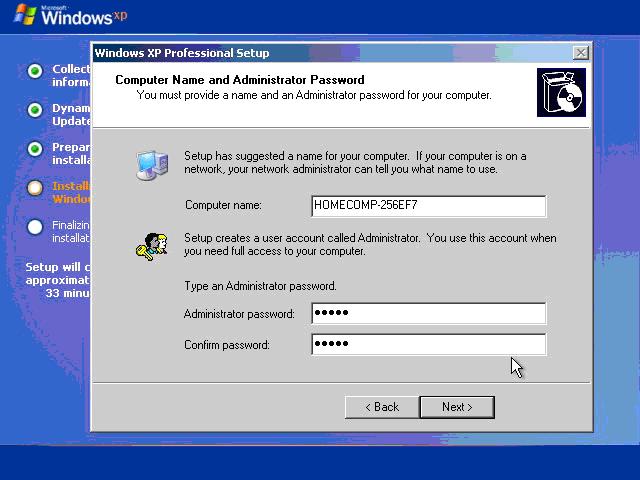640x480 pixels.
Task: Click the 'Administrator password:' label
Action: [x=239, y=314]
